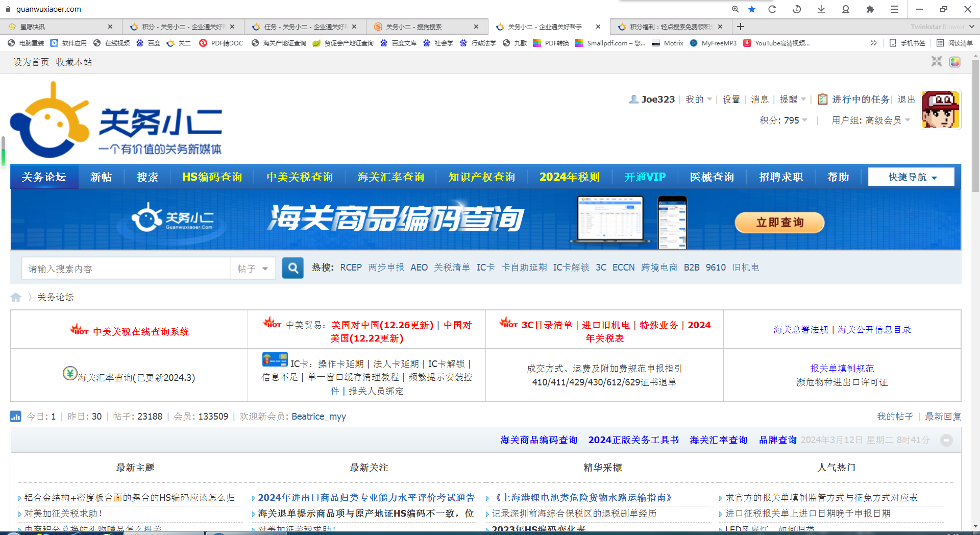This screenshot has height=535, width=980.
Task: Open the 我的 dropdown menu
Action: coord(698,100)
